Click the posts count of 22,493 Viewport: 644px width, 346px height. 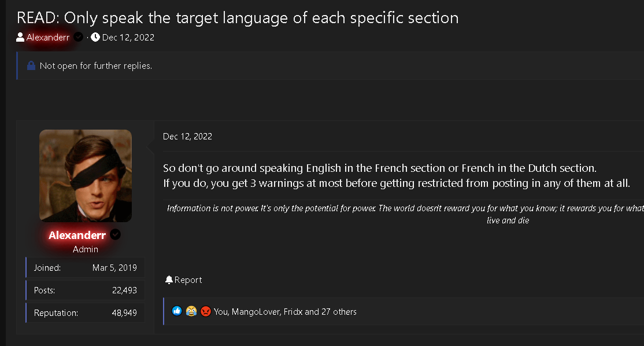pos(124,290)
